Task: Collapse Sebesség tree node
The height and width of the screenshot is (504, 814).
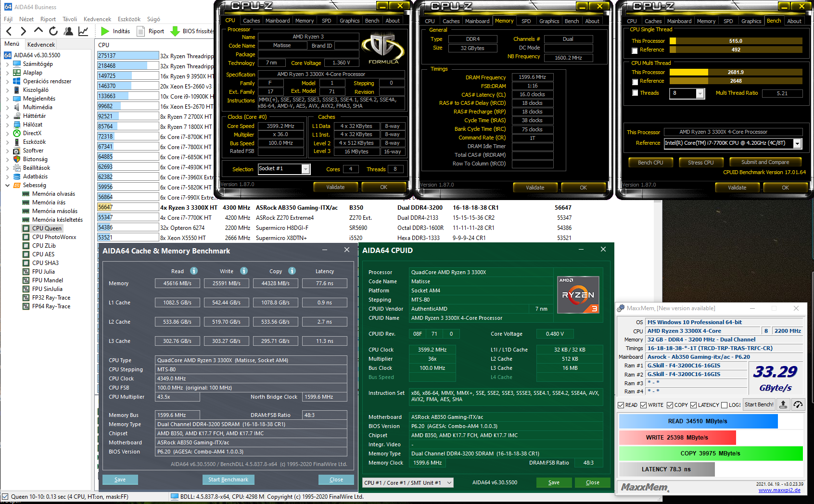Action: point(7,185)
